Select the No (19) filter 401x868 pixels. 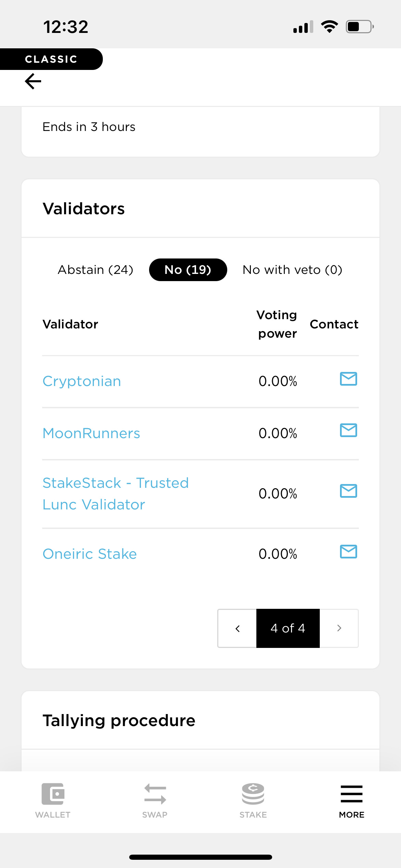tap(188, 270)
